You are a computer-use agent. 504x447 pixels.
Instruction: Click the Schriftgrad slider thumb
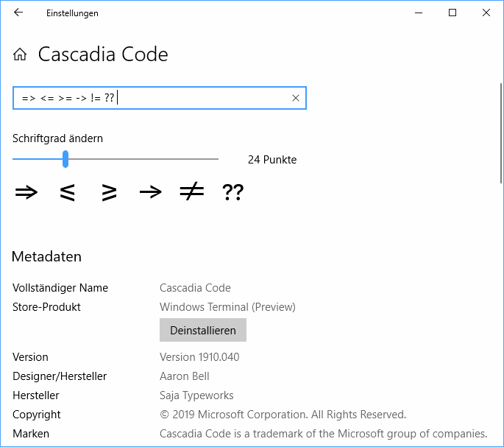click(x=65, y=159)
